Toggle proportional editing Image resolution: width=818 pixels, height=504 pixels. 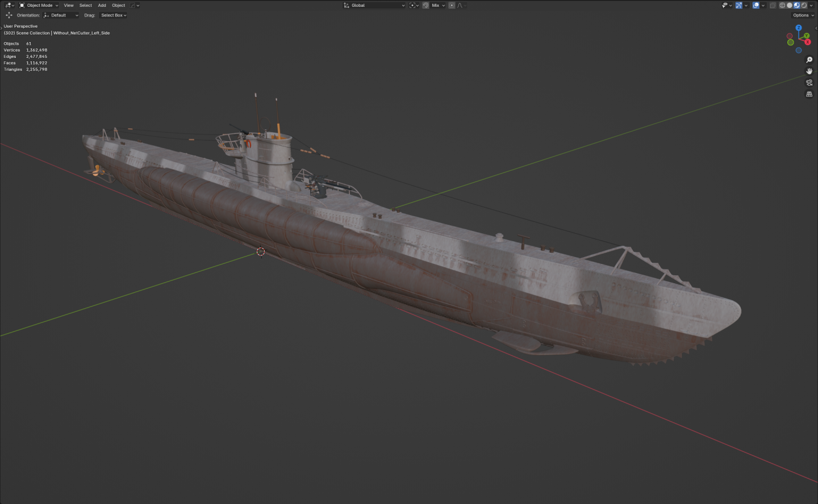click(x=452, y=5)
